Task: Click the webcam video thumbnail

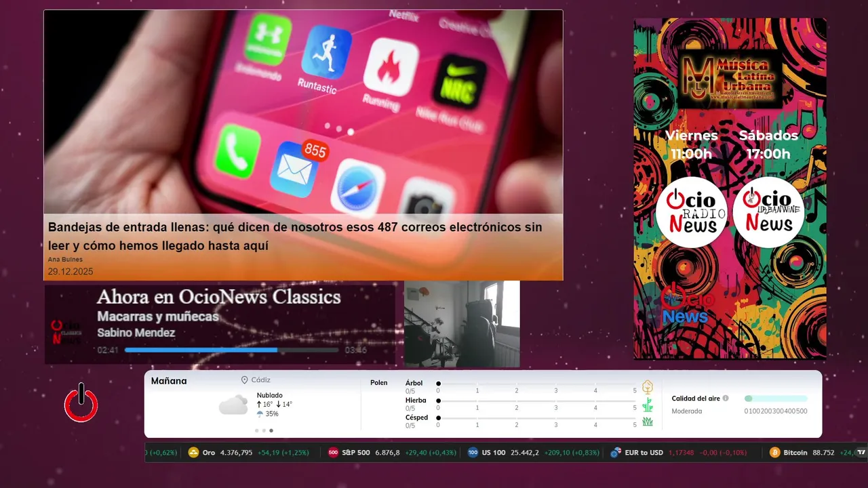Action: (462, 324)
